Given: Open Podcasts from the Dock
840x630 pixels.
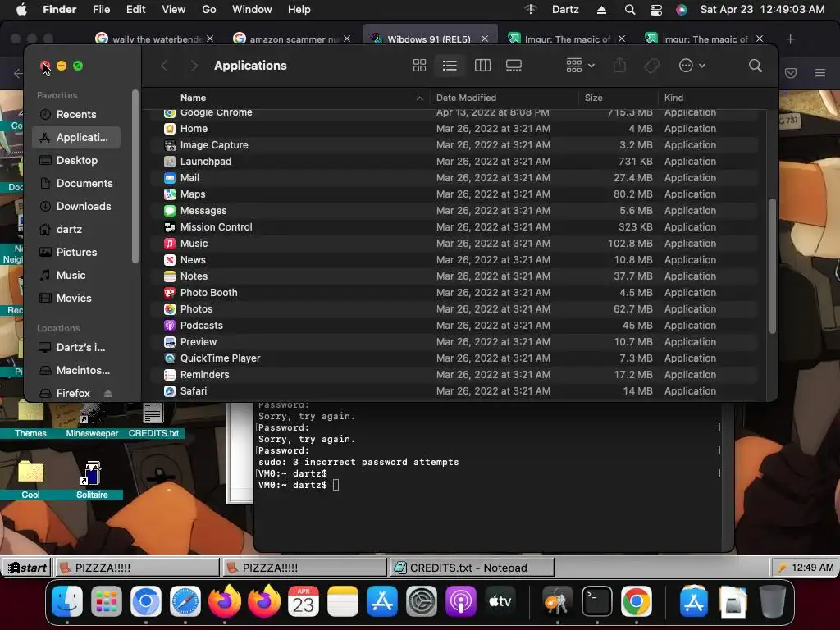Looking at the screenshot, I should click(461, 601).
